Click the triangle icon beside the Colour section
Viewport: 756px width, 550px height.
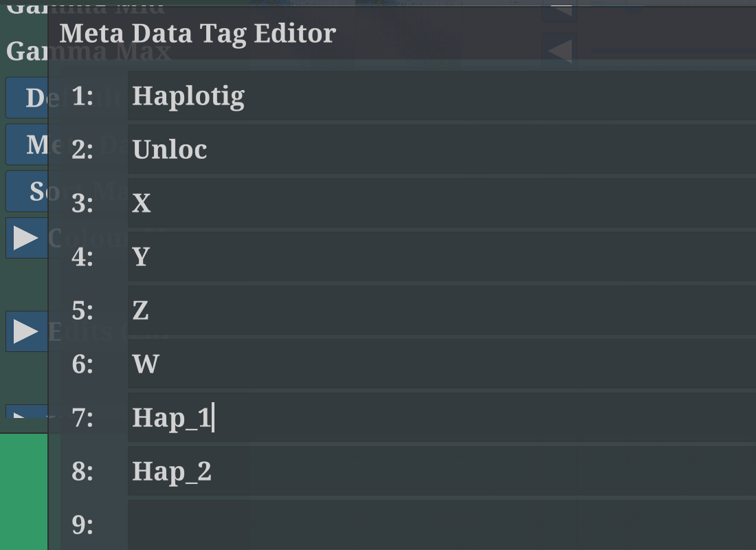coord(26,238)
